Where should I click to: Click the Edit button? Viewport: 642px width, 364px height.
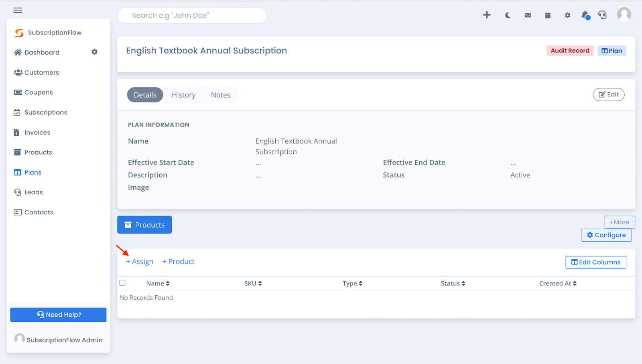(609, 94)
